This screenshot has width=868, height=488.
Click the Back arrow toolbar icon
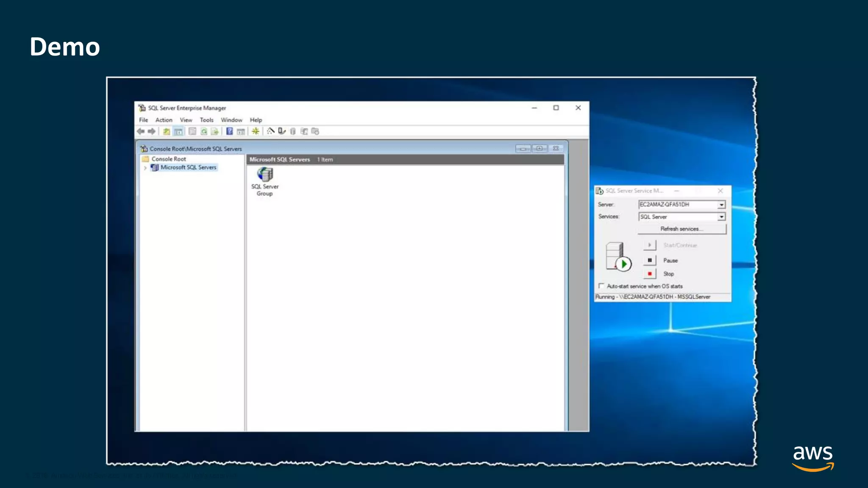[141, 131]
